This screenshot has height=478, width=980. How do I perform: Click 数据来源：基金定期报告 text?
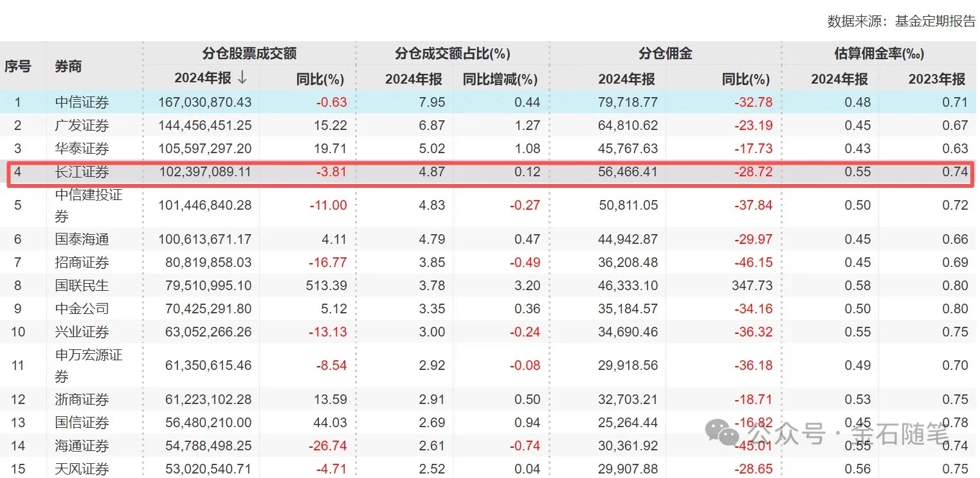[901, 21]
